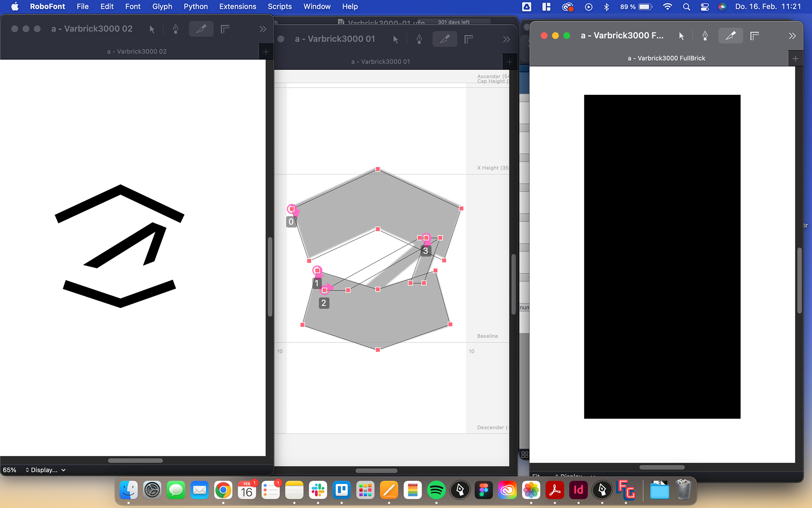This screenshot has height=508, width=812.
Task: Click horizontal scrollbar in Varbrick3000 02 window
Action: (x=135, y=461)
